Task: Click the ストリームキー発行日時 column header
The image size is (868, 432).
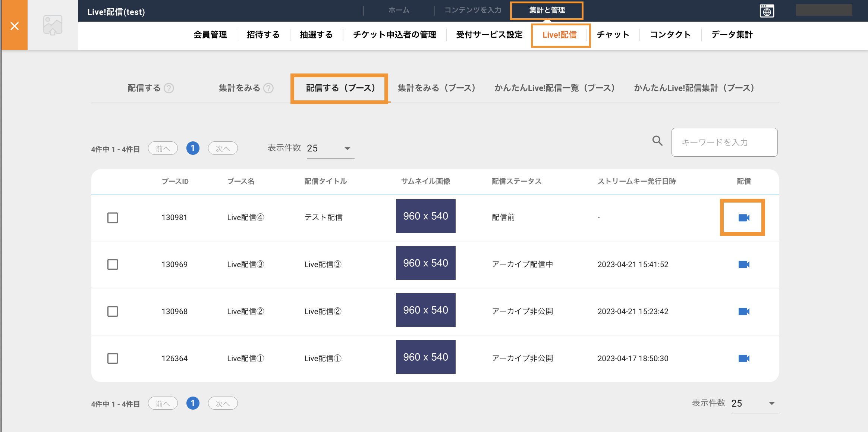Action: pos(637,181)
